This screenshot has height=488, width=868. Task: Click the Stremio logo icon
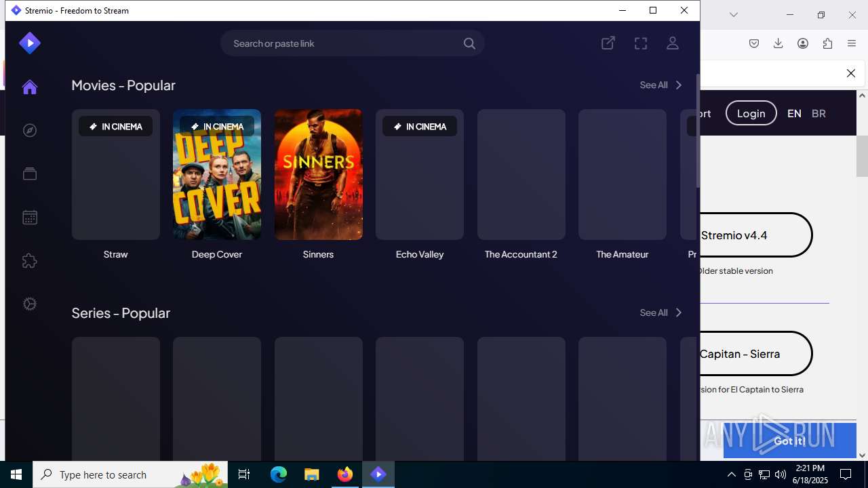30,43
